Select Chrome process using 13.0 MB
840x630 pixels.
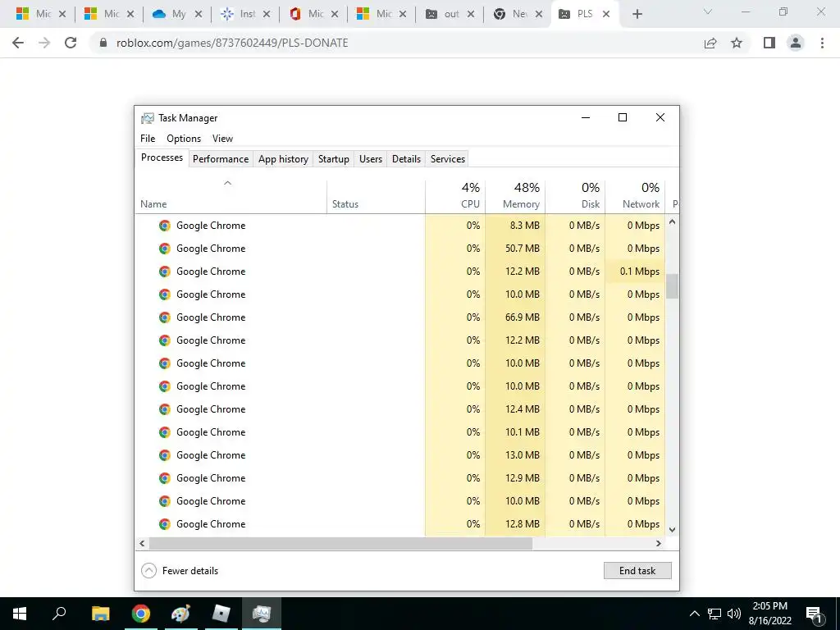click(400, 455)
